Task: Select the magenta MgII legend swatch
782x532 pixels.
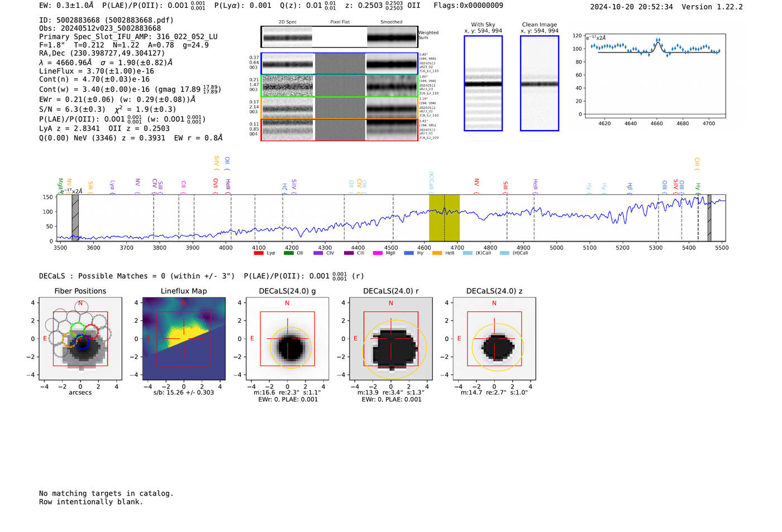Action: (x=378, y=253)
